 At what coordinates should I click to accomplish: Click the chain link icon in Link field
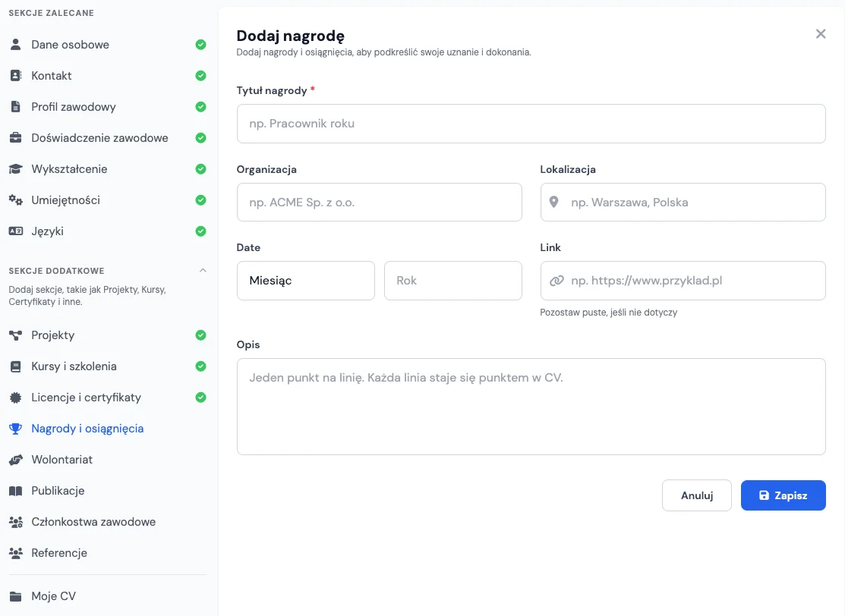tap(557, 281)
